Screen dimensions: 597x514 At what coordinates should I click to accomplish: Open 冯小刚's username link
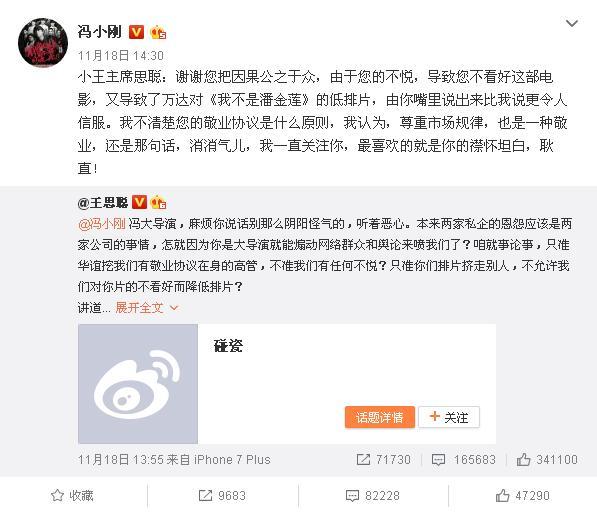[99, 32]
